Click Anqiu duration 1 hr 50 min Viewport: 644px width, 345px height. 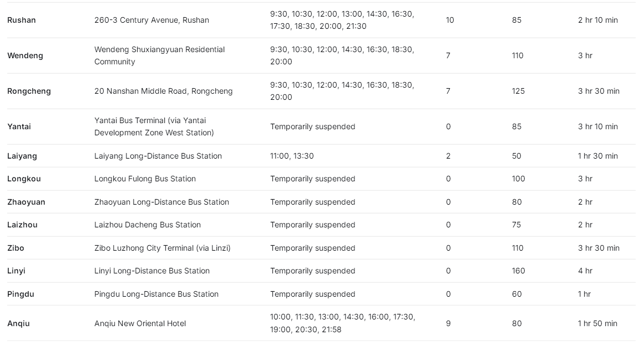[x=597, y=323]
